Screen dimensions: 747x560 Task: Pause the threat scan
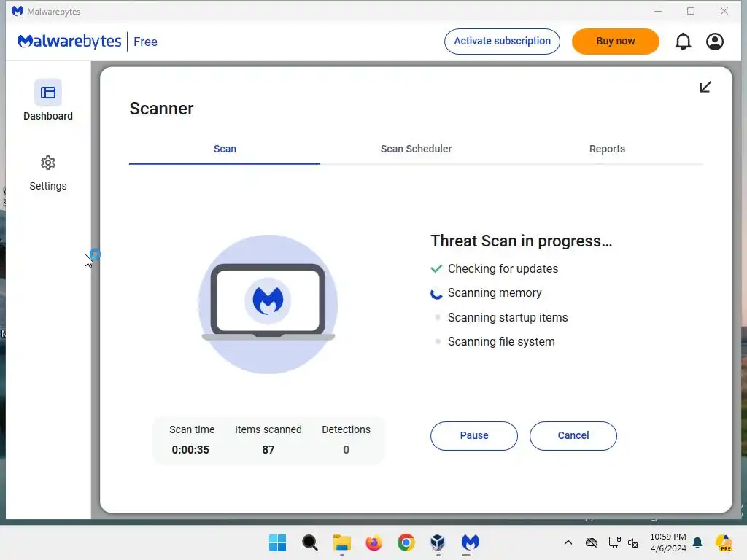[x=474, y=436]
